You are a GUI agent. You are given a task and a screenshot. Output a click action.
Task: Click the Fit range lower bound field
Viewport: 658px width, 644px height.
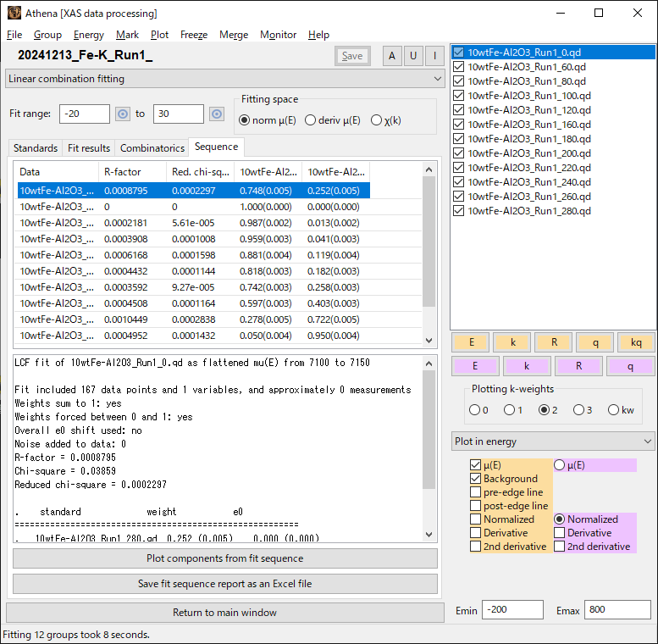point(85,114)
